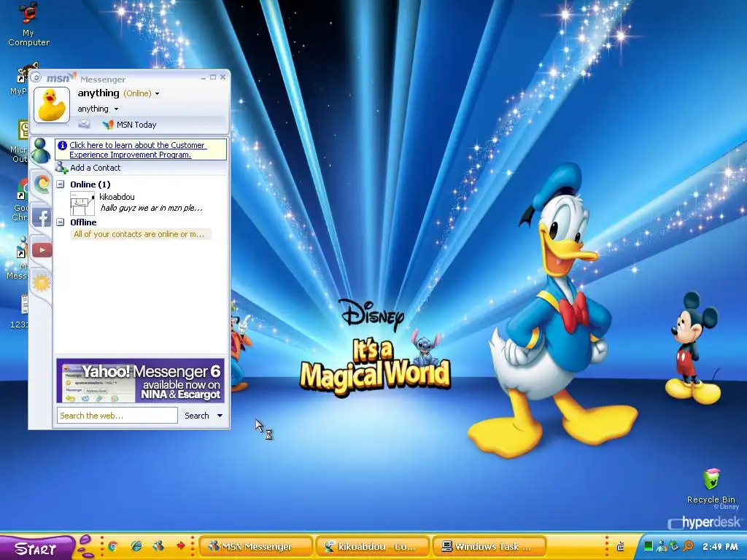
Task: Open MSN Today
Action: point(136,125)
